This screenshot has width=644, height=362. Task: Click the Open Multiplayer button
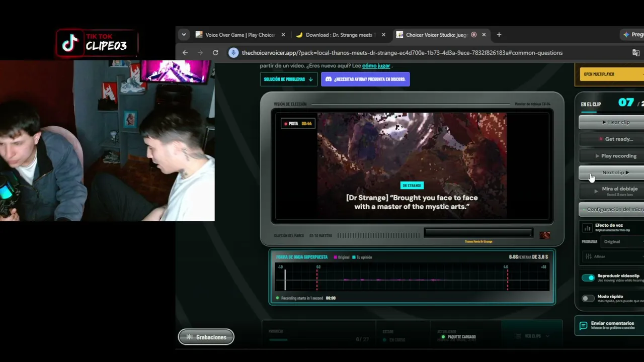pos(611,74)
